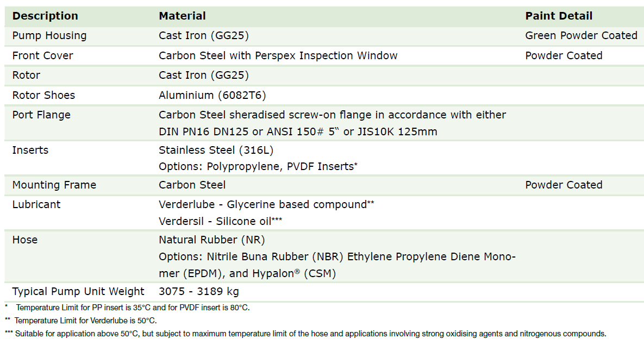Click the Green Powder Coated cell
Image resolution: width=644 pixels, height=351 pixels.
click(581, 36)
